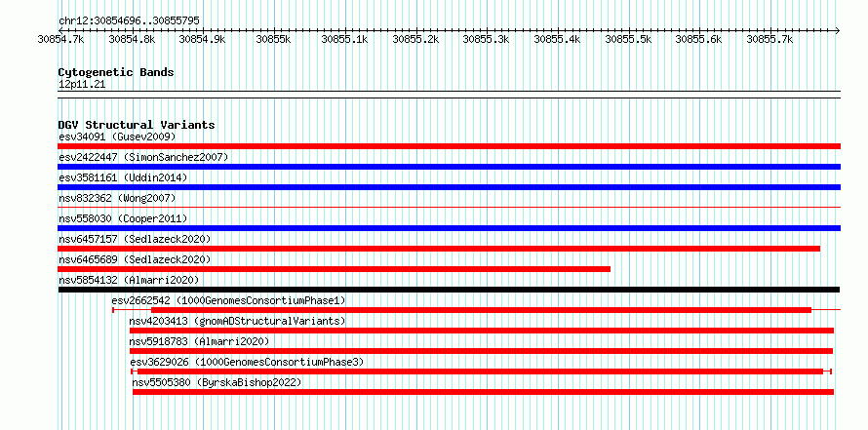Open variant esv34091 (Gusev2009) label
Viewport: 868px width, 430px height.
[x=117, y=137]
